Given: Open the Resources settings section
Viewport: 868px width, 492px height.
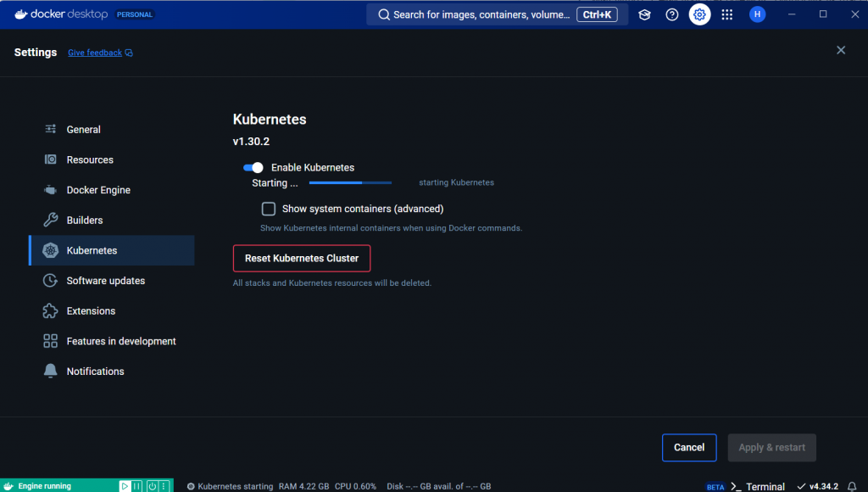Looking at the screenshot, I should [112, 159].
